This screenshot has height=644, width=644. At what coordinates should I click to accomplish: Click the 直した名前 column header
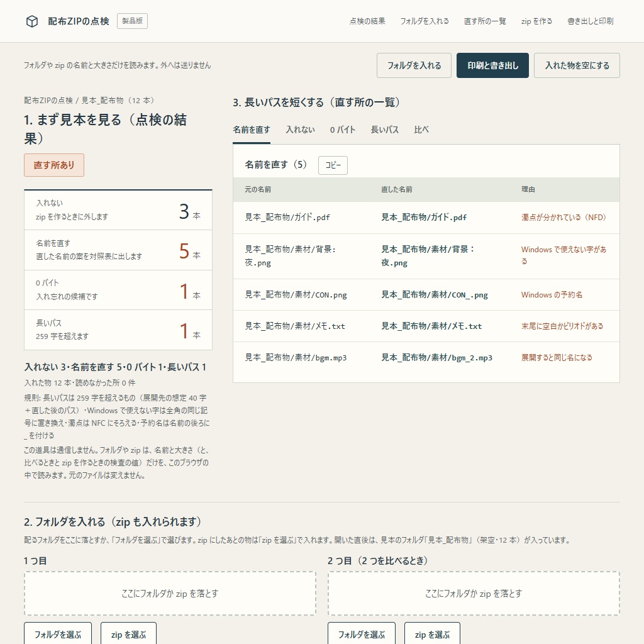(397, 189)
